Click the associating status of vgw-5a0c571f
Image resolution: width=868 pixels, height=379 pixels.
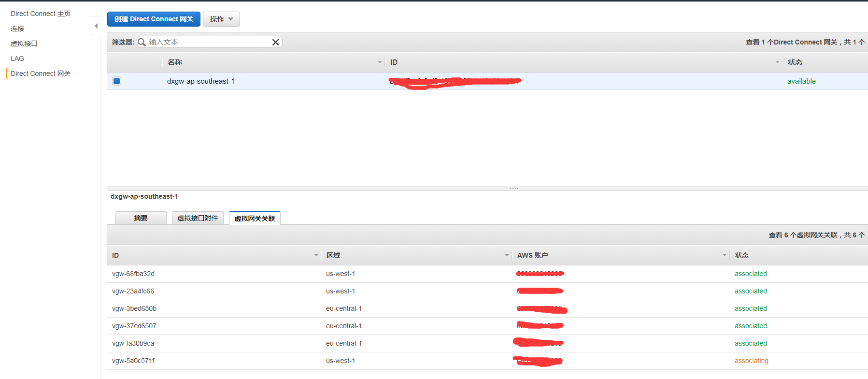[x=751, y=361]
